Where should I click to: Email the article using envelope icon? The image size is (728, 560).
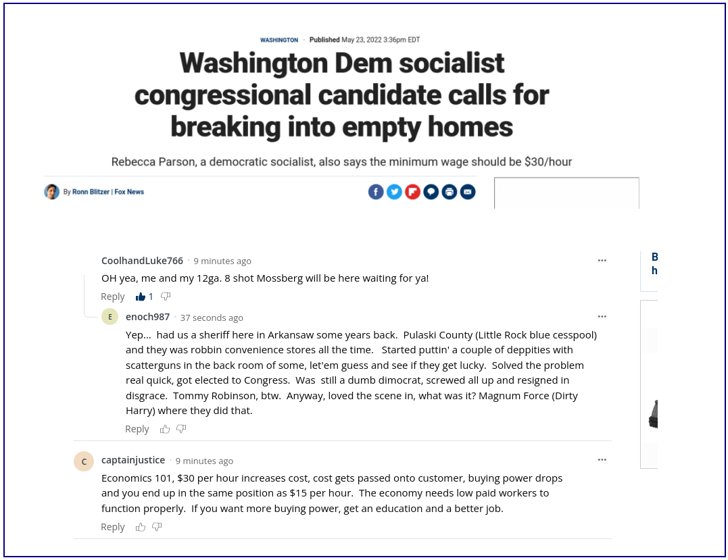pyautogui.click(x=468, y=192)
